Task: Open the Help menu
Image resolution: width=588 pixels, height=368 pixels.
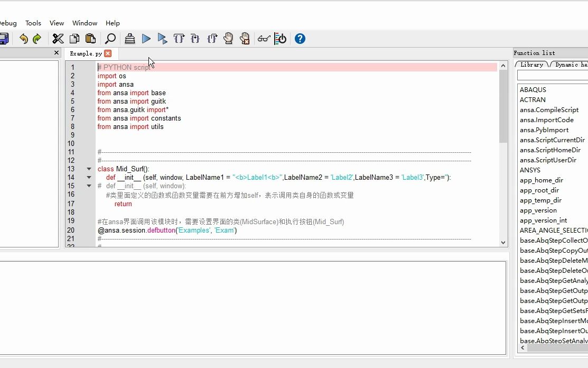Action: [113, 23]
